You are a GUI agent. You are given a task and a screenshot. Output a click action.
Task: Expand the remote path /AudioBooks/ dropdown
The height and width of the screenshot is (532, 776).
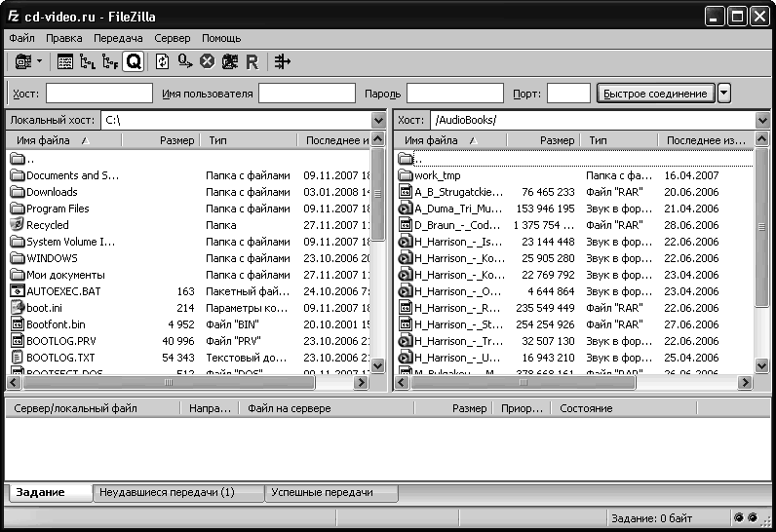click(761, 120)
